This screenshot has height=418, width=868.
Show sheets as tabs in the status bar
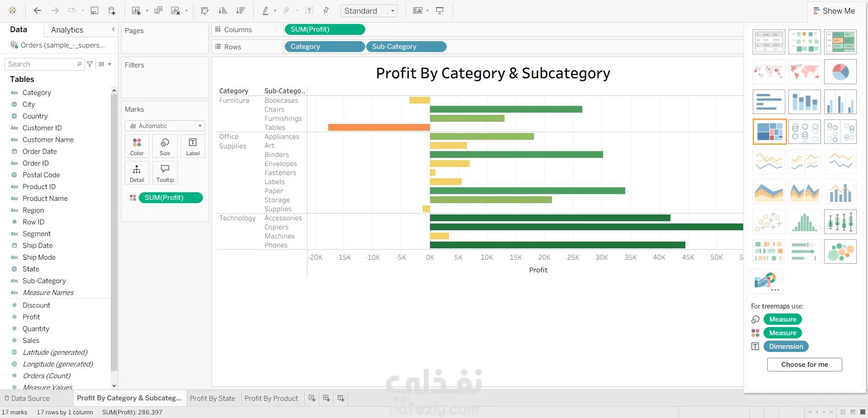click(863, 412)
